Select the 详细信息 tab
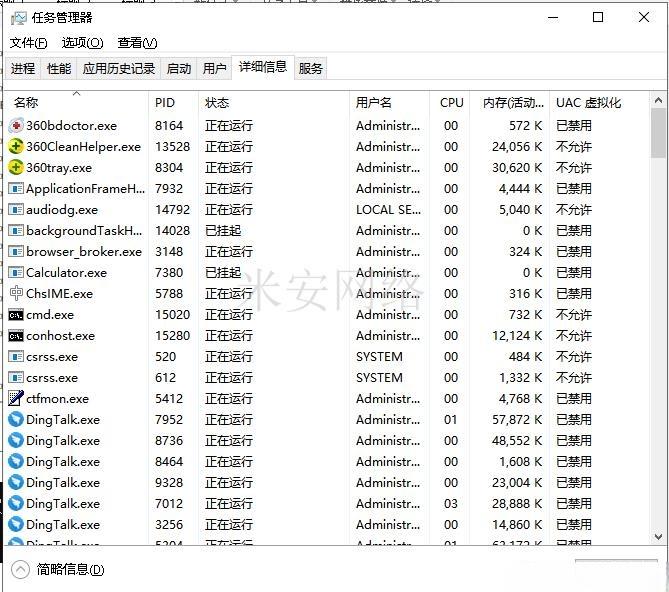 pos(263,67)
